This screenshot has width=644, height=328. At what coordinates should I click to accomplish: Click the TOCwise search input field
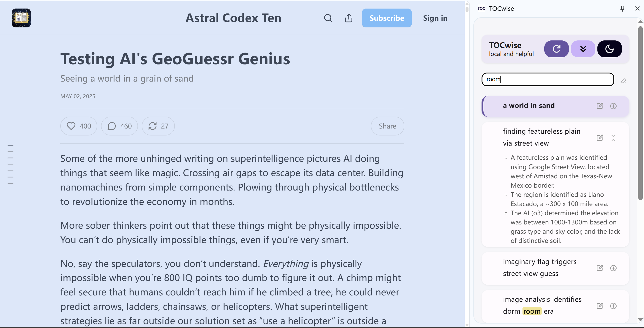click(547, 79)
